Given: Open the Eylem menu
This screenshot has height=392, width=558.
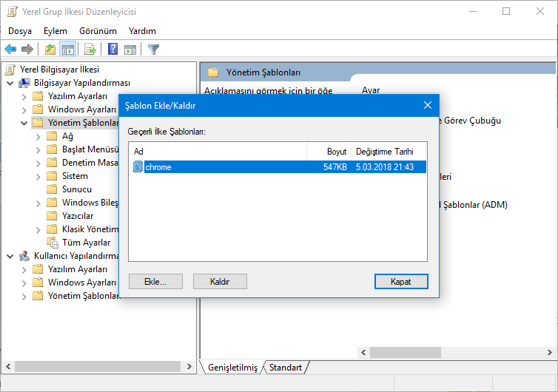Looking at the screenshot, I should pyautogui.click(x=56, y=31).
